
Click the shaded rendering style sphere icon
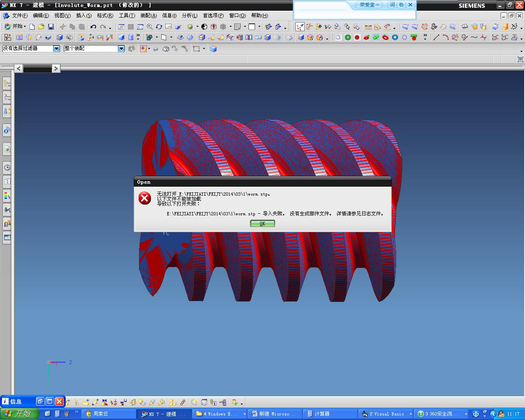pyautogui.click(x=190, y=27)
